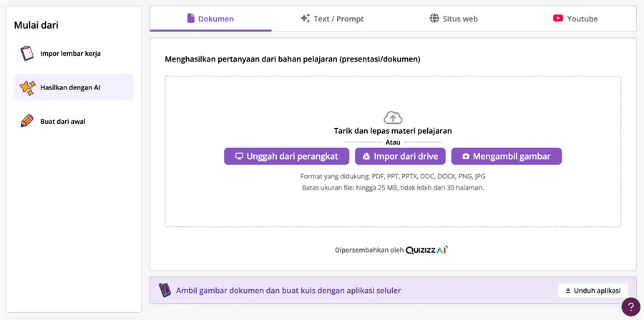
Task: Go to the Youtube tab label
Action: 582,19
